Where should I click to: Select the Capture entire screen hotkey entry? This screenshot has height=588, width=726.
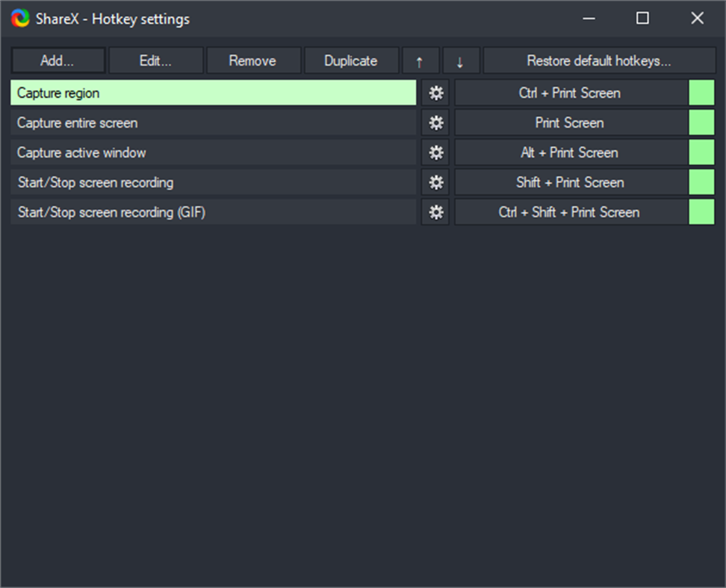pos(213,123)
